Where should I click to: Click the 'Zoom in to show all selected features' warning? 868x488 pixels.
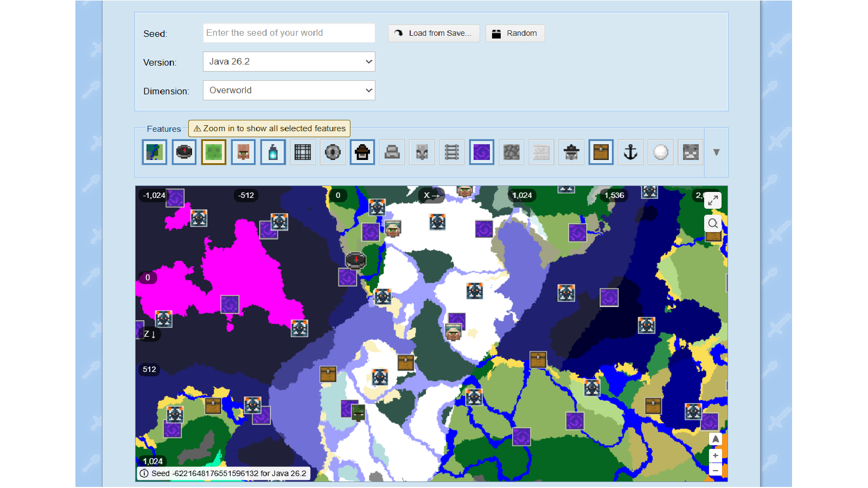pos(269,129)
